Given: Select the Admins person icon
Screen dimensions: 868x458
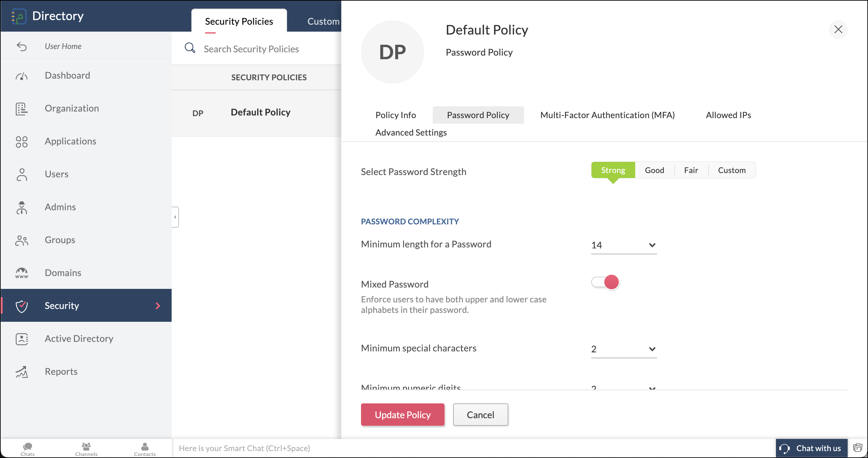Looking at the screenshot, I should point(22,207).
